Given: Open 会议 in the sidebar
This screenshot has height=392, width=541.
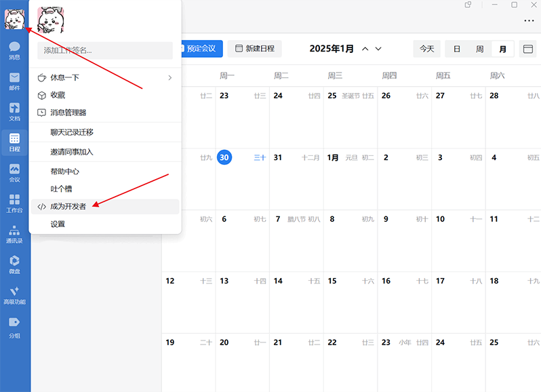Looking at the screenshot, I should click(x=14, y=173).
